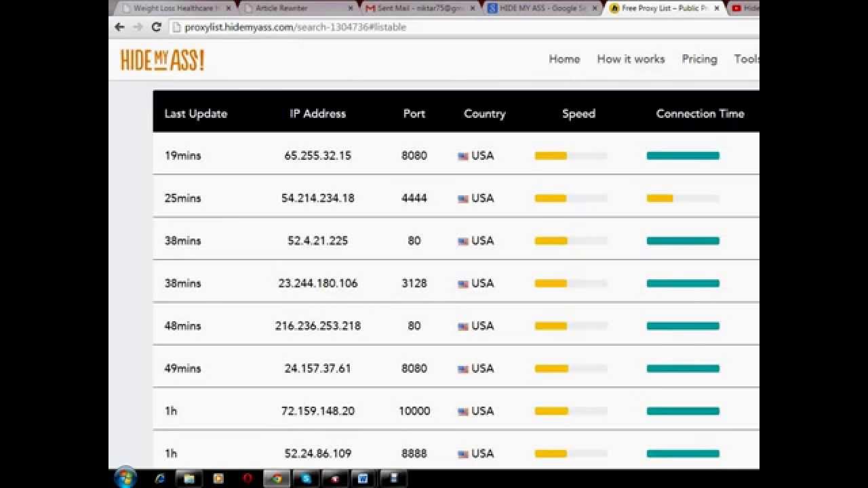Switch to the YouTube tab

pyautogui.click(x=744, y=8)
